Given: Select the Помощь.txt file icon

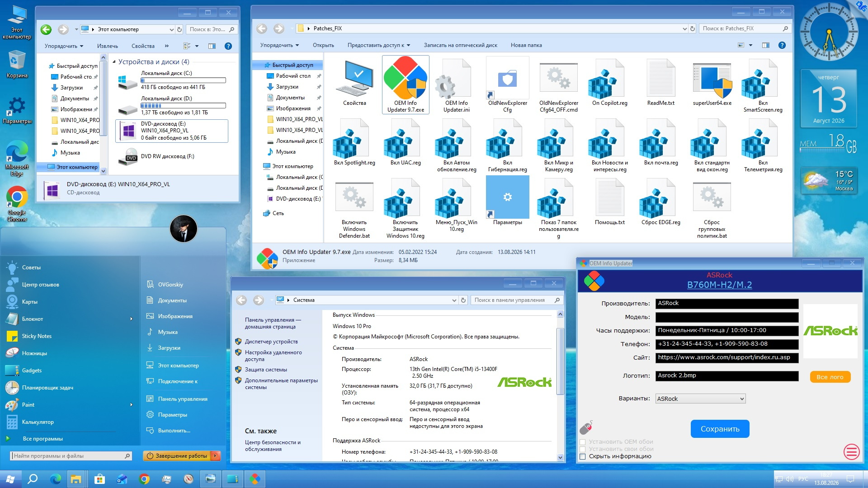Looking at the screenshot, I should [610, 198].
